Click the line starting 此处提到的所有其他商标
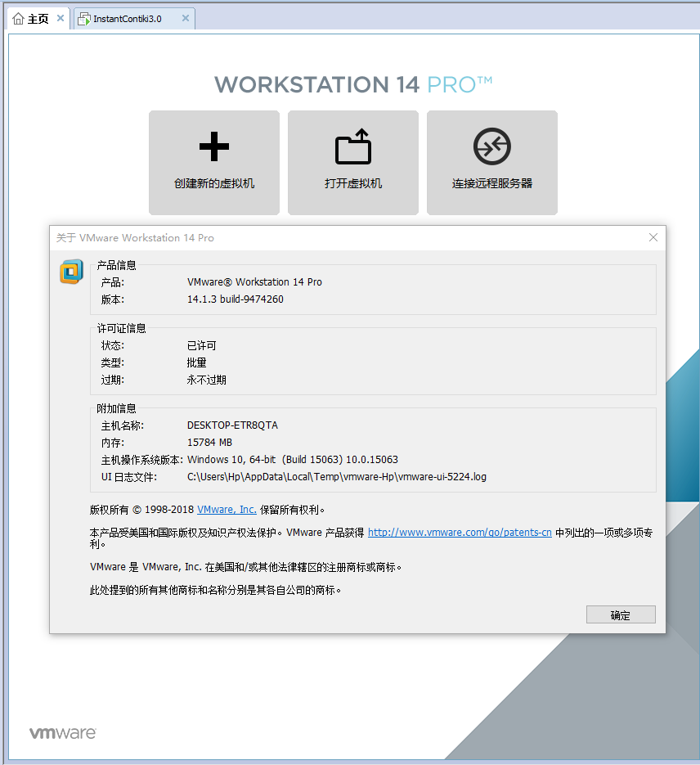Screen dimensions: 700x765 (x=215, y=591)
